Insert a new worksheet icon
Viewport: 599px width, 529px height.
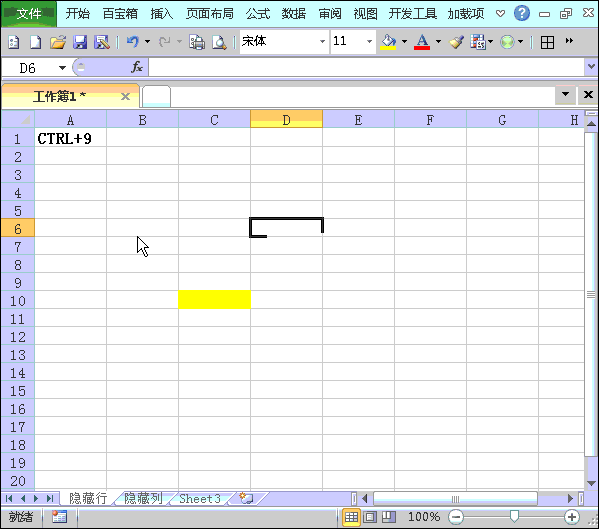click(x=246, y=498)
